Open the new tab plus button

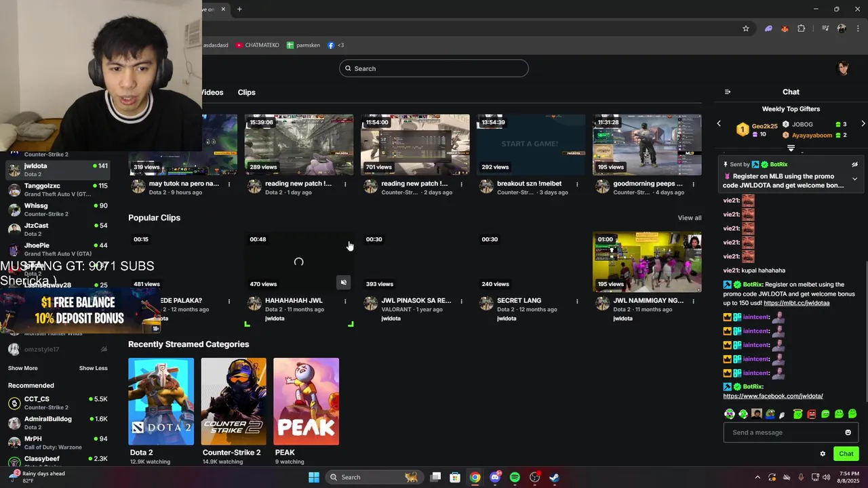tap(239, 9)
